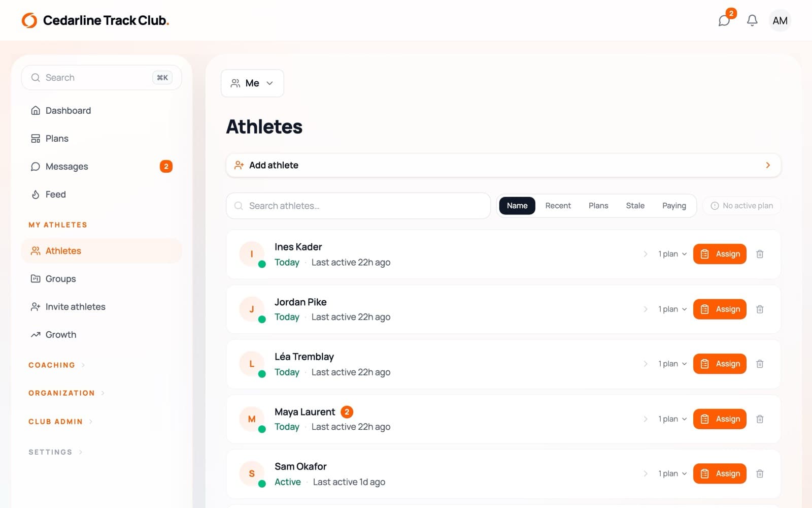Expand Ines Kader's 1 plan dropdown
The image size is (812, 508).
coord(672,254)
